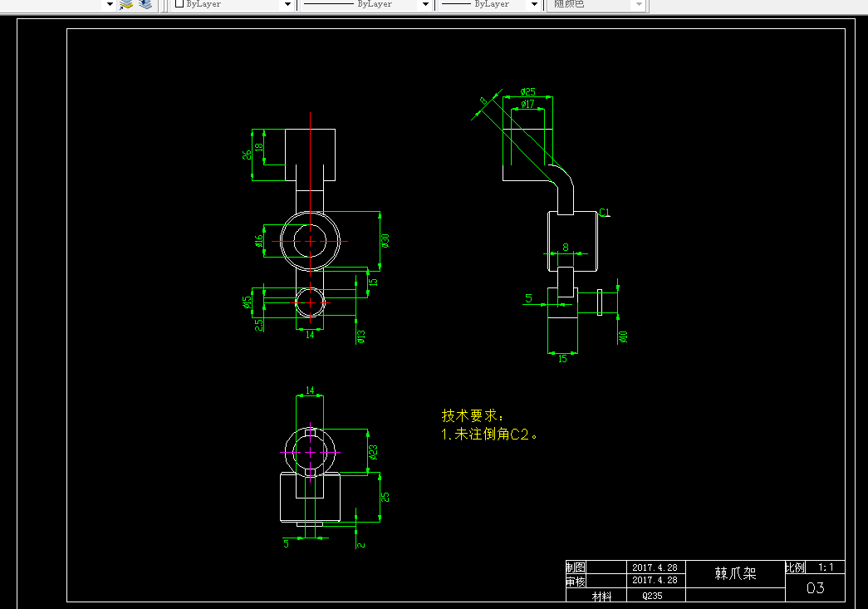
Task: Select the 14 dimension atop bottom view
Action: [310, 390]
